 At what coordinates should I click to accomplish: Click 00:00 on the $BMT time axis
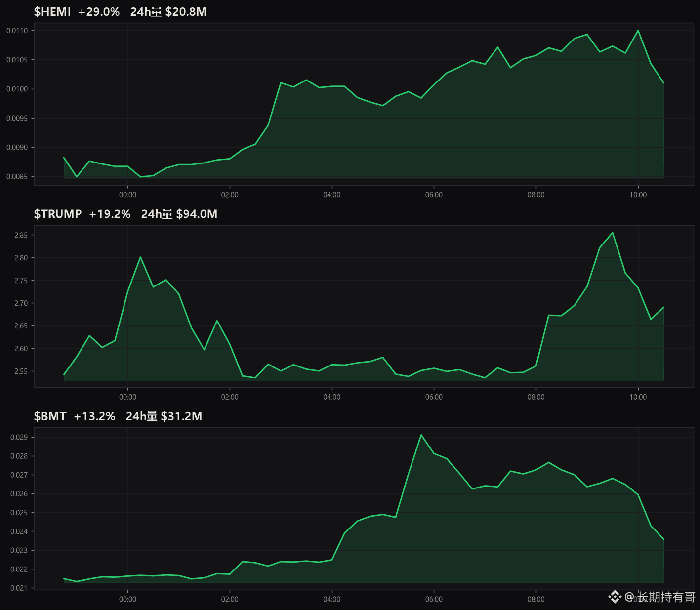(x=127, y=599)
